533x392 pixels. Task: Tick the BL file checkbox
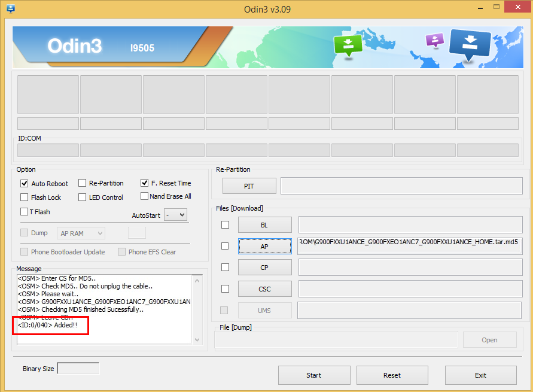point(225,225)
